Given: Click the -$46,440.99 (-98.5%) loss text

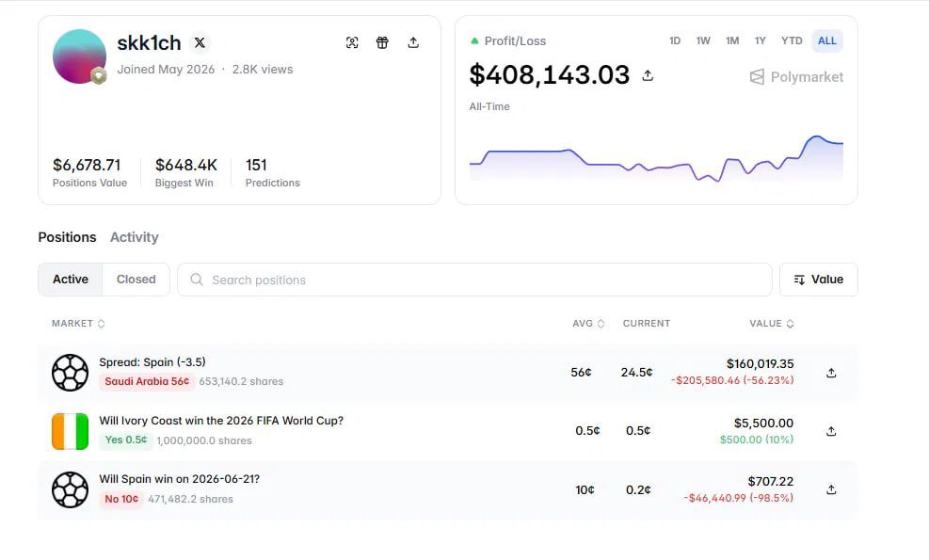Looking at the screenshot, I should pos(739,498).
